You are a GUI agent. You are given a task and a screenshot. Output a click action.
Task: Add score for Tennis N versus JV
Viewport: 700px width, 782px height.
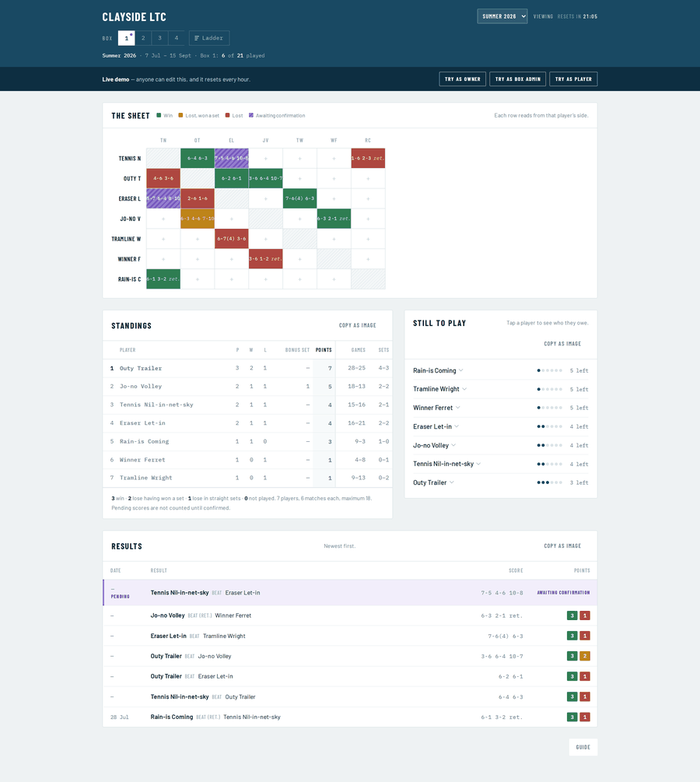pyautogui.click(x=266, y=159)
